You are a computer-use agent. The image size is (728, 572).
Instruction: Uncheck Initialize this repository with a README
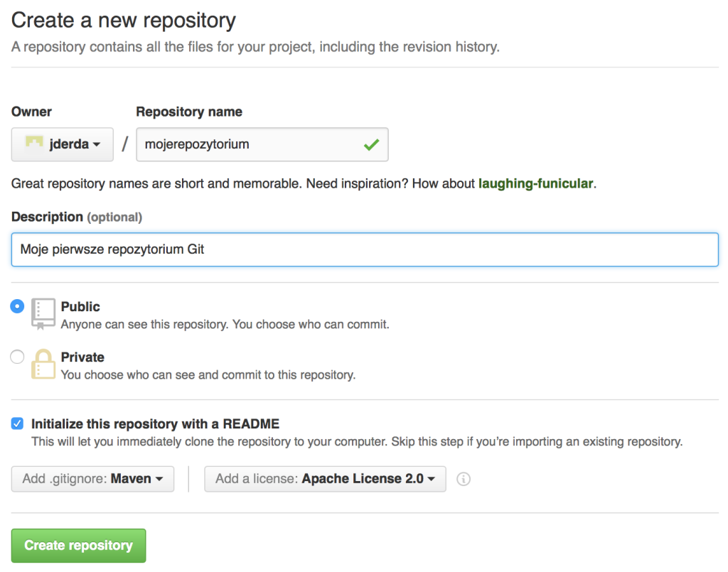click(17, 423)
